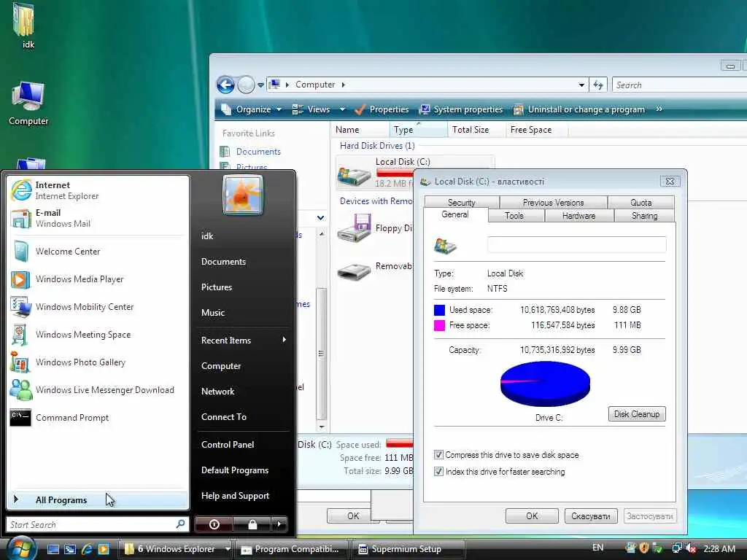
Task: Click Show Desktop quick launch icon
Action: coord(53,549)
